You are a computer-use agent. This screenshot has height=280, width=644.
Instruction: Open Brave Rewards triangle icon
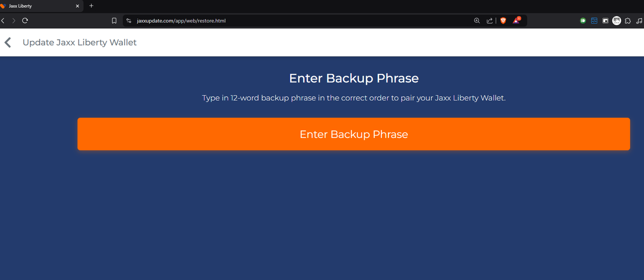click(x=516, y=21)
